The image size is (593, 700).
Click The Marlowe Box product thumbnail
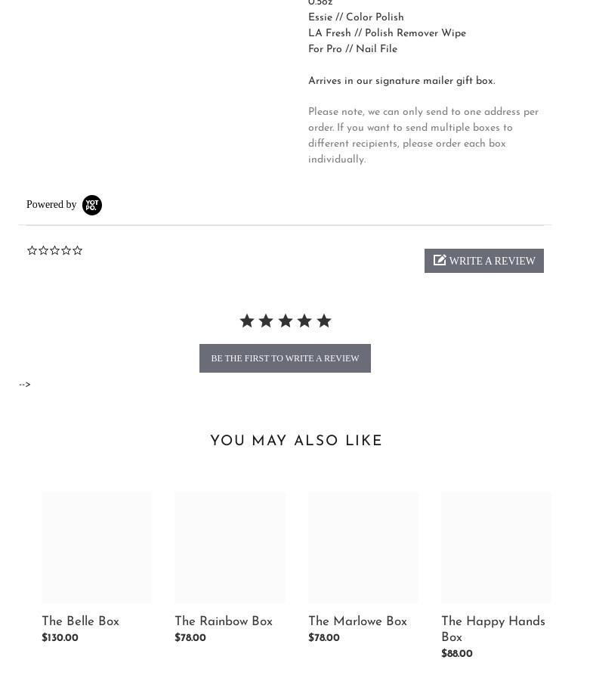(363, 547)
